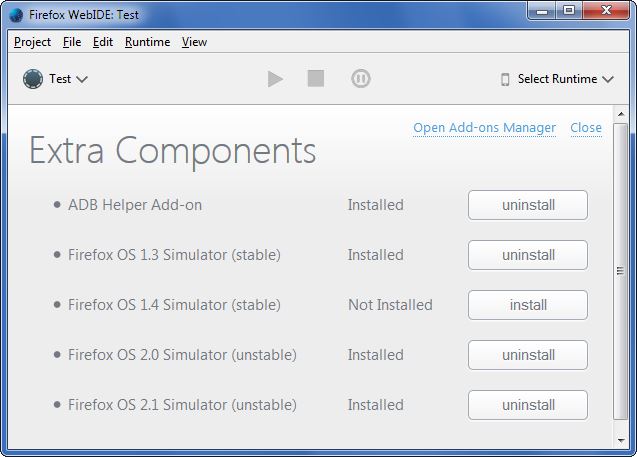Screen dimensions: 637x457
Task: Click the Firefox icon in title bar
Action: pos(16,15)
